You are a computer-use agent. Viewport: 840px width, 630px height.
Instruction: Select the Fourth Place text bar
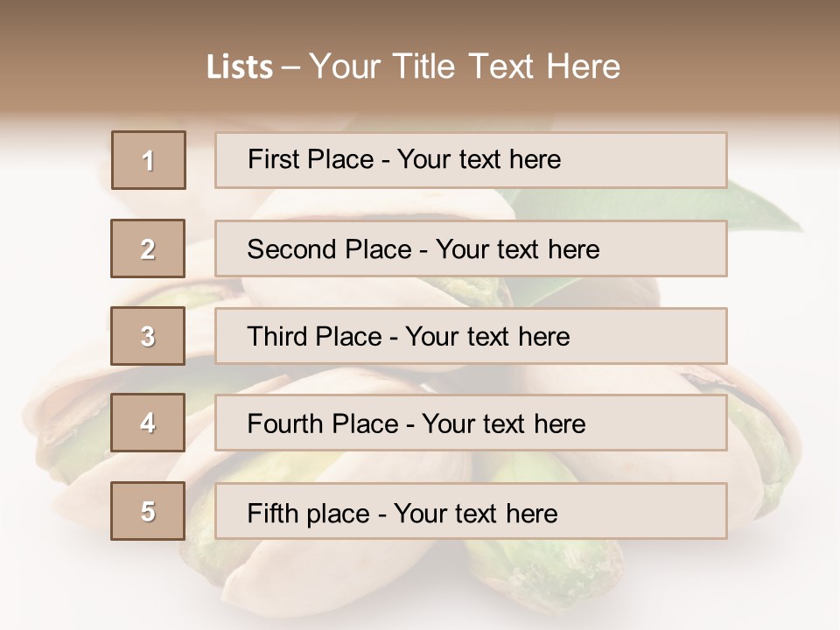pos(471,423)
